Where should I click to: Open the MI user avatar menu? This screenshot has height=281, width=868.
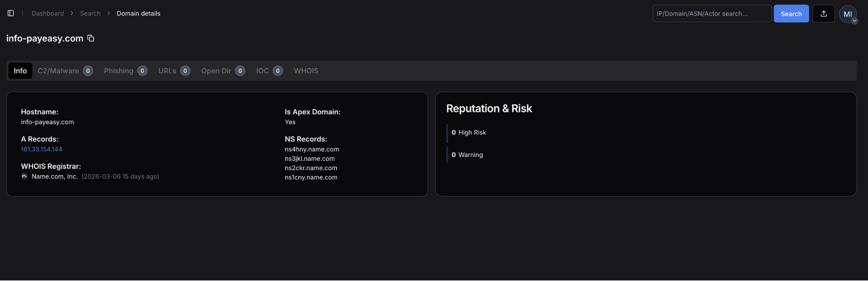pyautogui.click(x=848, y=14)
